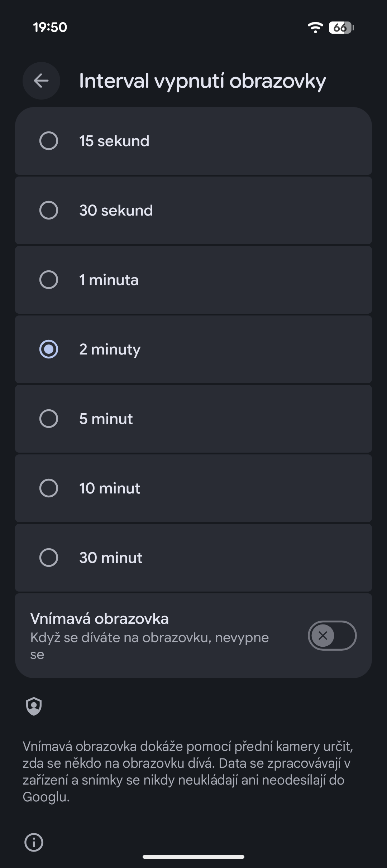Tap the Vnímavá obrazovka setting title
The height and width of the screenshot is (868, 387).
point(100,619)
